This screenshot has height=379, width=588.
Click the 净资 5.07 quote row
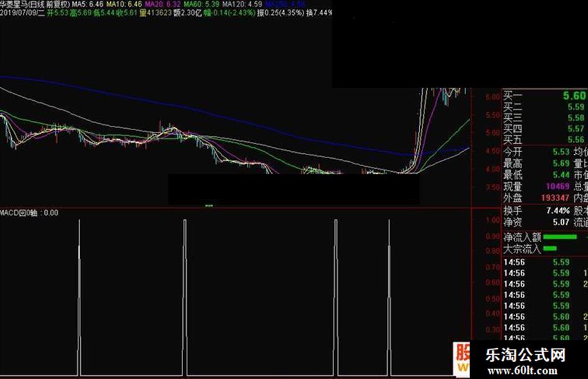(x=536, y=222)
